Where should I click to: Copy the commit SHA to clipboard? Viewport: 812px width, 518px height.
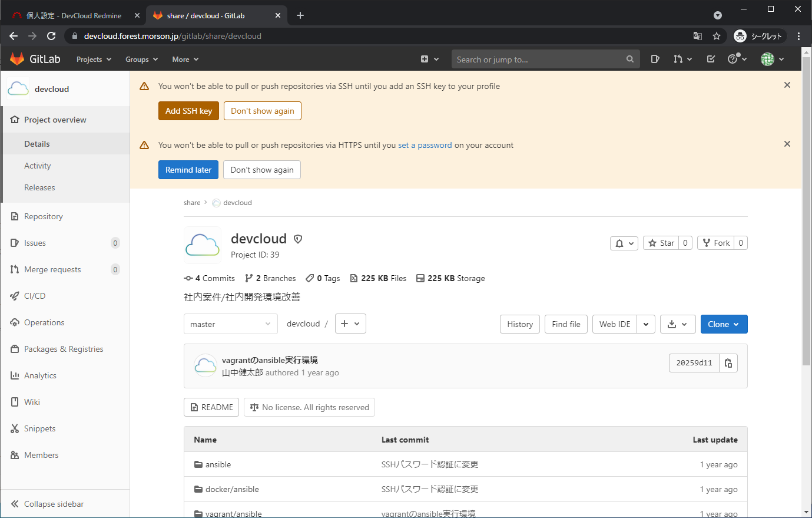pyautogui.click(x=728, y=363)
